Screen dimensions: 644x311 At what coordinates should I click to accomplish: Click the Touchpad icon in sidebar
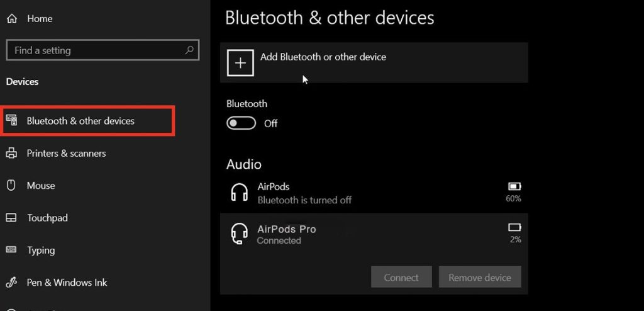[11, 218]
